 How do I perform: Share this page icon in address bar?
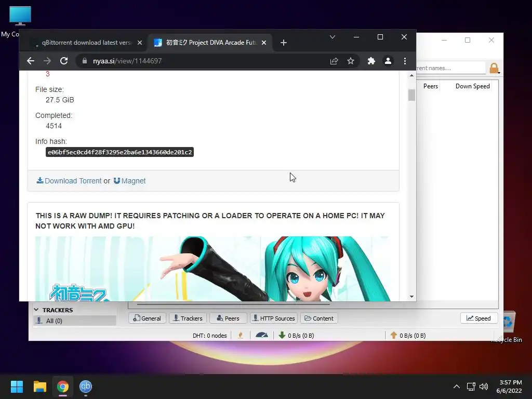tap(334, 61)
